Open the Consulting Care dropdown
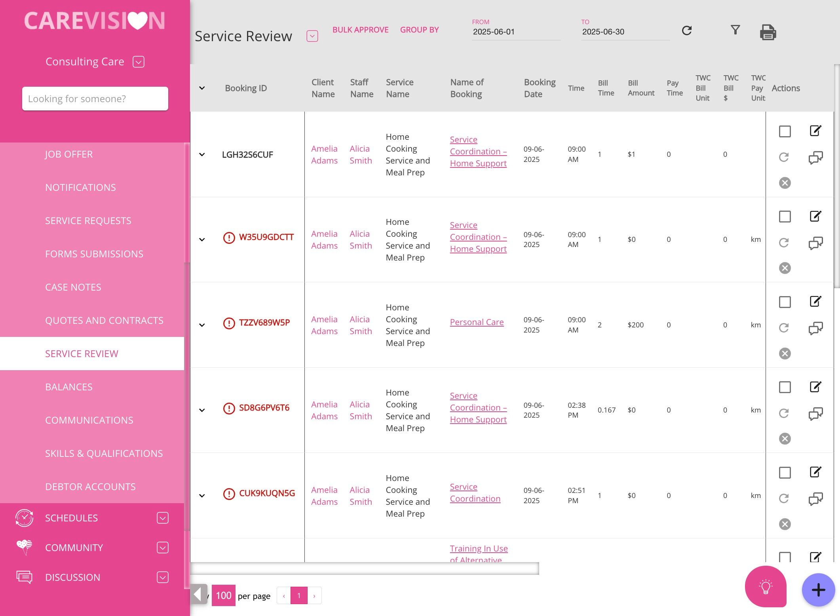This screenshot has width=840, height=616. point(139,62)
